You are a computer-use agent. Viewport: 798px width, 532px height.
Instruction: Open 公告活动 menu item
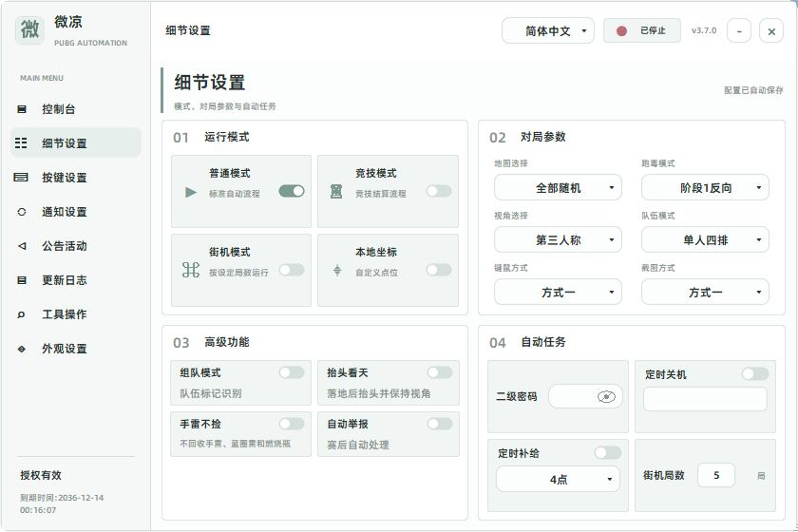pyautogui.click(x=76, y=246)
